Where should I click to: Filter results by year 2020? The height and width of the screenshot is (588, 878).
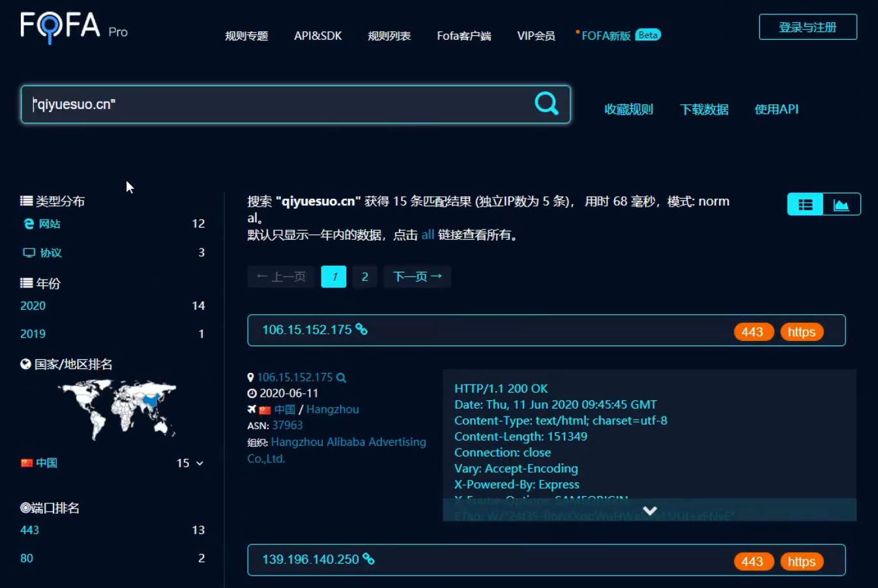point(33,306)
